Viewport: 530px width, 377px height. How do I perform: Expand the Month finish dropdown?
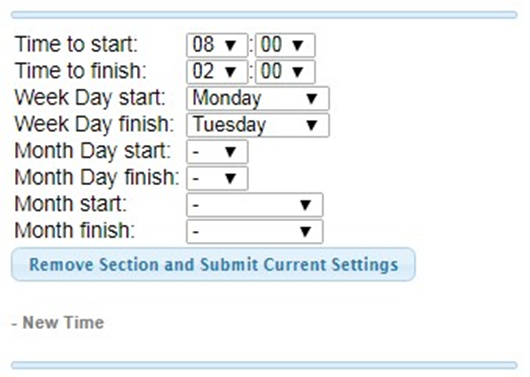(255, 232)
